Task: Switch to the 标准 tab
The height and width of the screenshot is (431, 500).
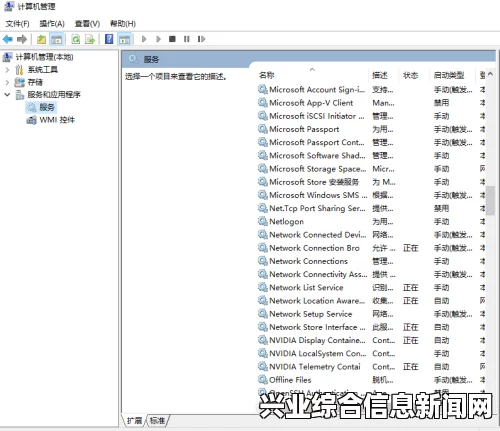Action: tap(157, 421)
